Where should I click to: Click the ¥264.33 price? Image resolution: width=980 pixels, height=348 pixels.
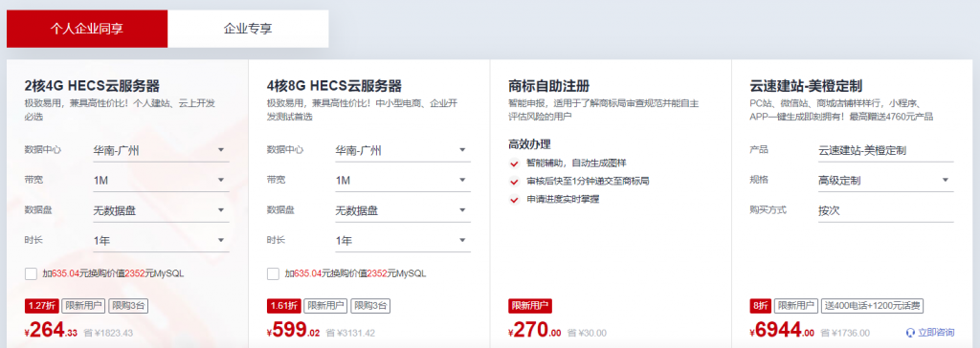52,330
